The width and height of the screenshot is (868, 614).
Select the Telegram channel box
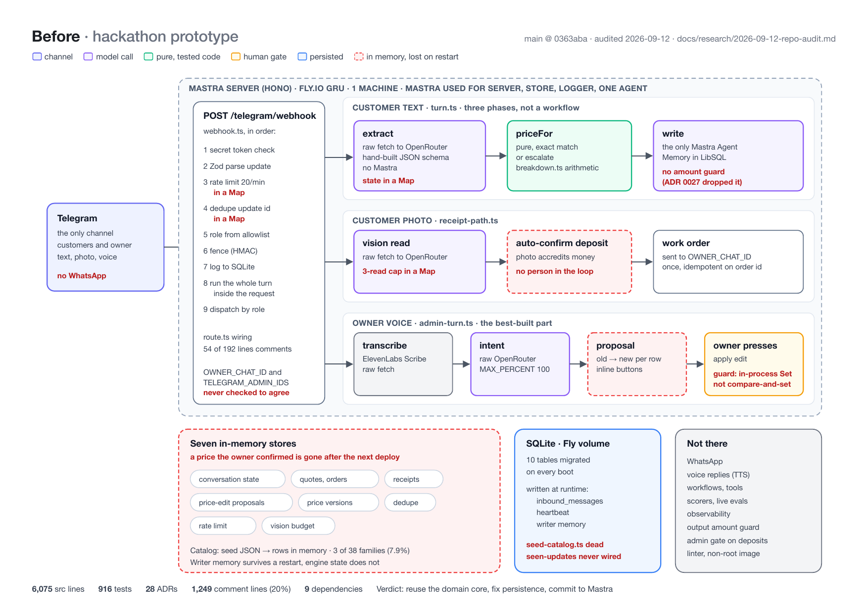point(105,247)
